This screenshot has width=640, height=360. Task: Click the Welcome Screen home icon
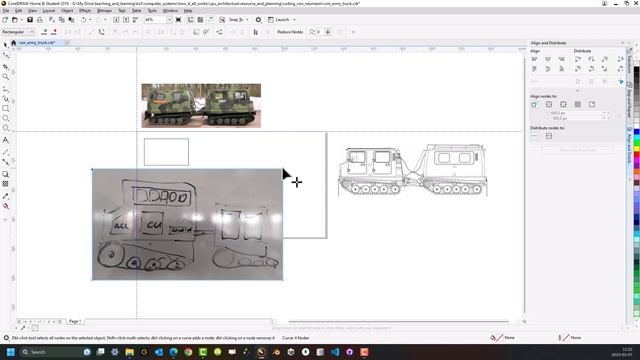click(x=13, y=43)
